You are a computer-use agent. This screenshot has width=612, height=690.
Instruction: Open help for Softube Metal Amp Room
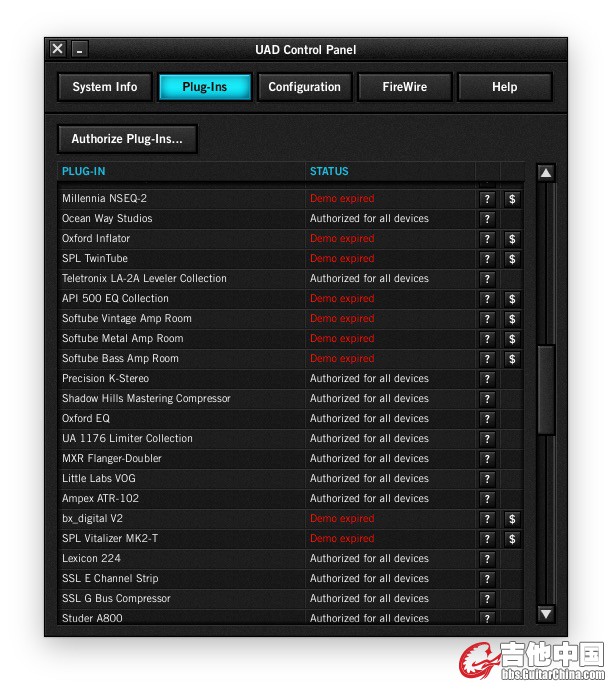[x=487, y=339]
